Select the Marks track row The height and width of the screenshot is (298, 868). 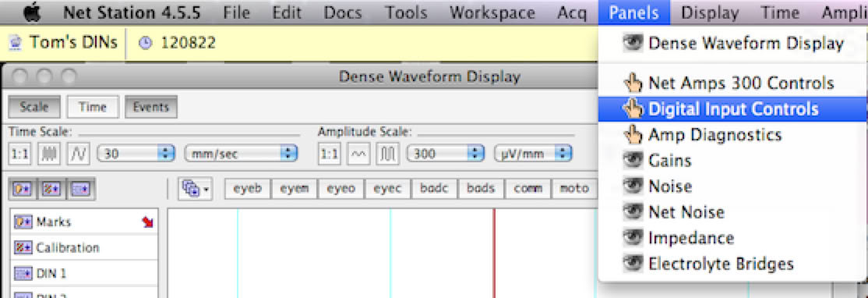[x=84, y=222]
